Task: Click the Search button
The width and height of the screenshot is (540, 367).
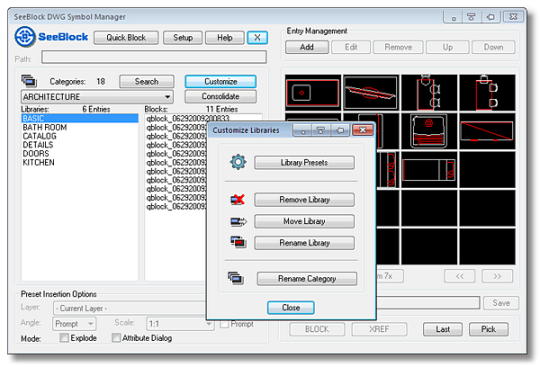Action: point(147,82)
